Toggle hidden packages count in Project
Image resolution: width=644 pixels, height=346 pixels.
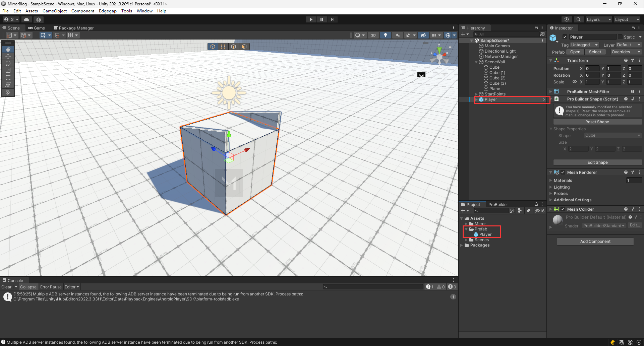[540, 211]
